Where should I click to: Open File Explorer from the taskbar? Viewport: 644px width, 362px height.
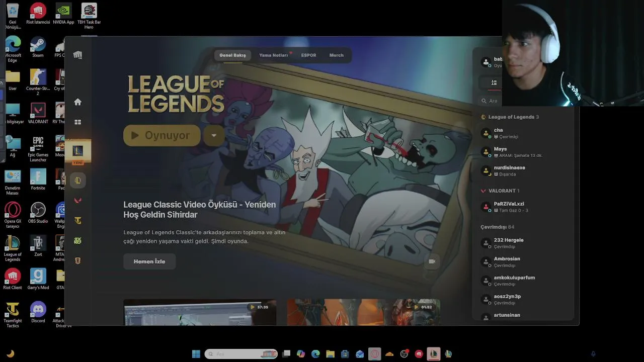click(330, 354)
